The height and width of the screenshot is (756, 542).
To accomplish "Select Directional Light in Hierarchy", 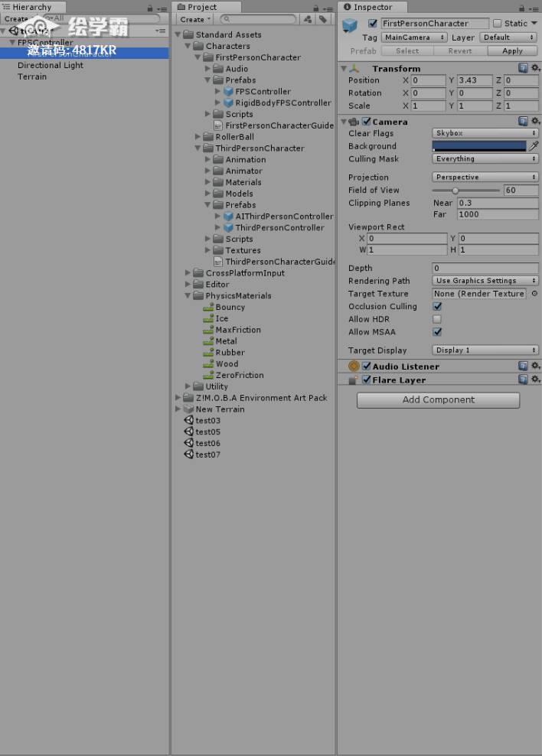I will pos(51,65).
